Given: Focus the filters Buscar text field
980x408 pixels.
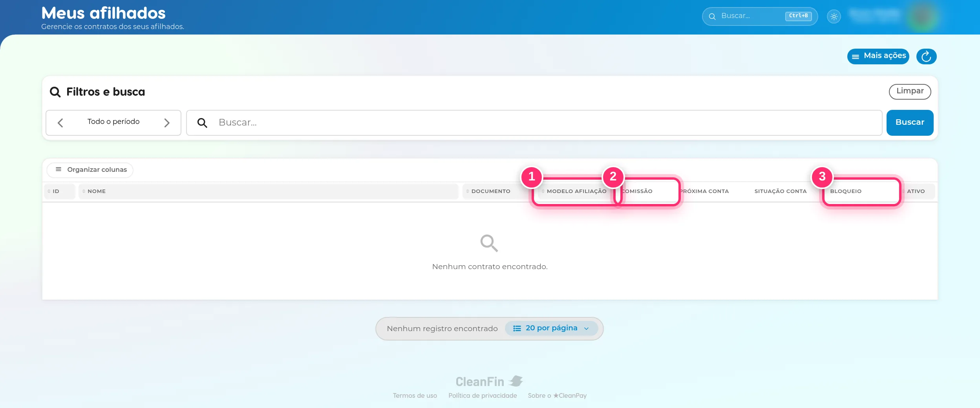Looking at the screenshot, I should point(534,123).
